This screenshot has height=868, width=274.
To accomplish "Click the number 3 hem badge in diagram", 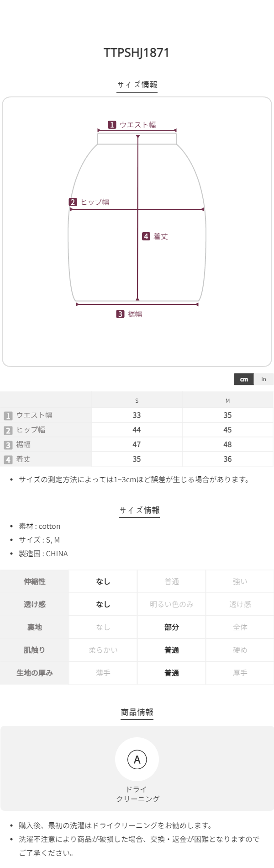I will point(120,314).
